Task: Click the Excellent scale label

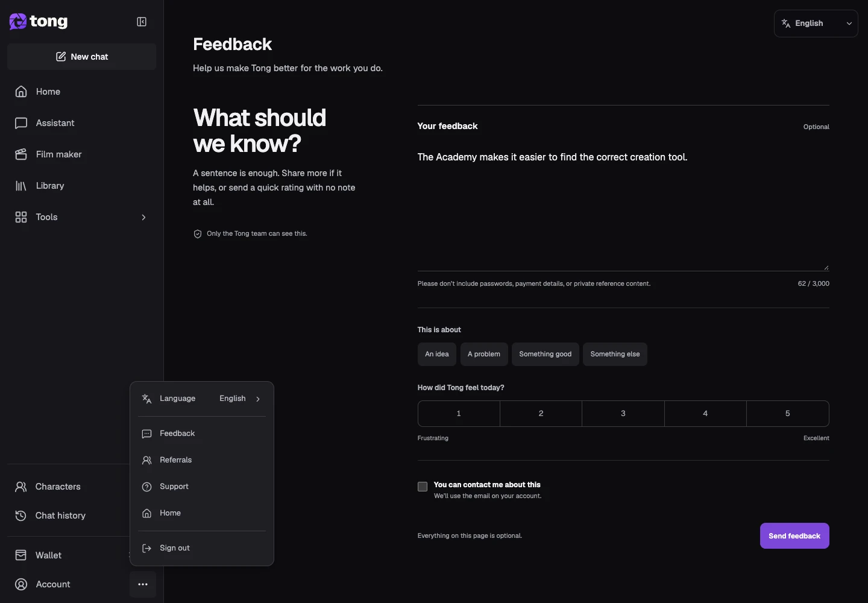Action: pos(816,438)
